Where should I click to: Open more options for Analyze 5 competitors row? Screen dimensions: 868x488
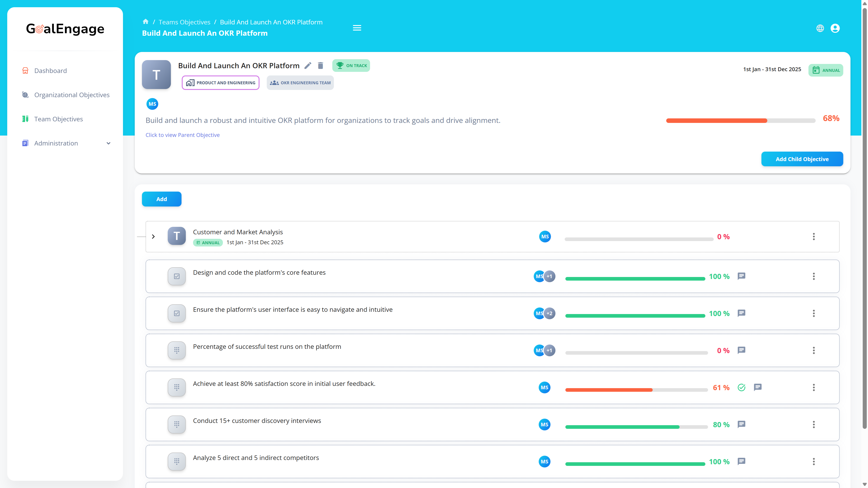coord(814,462)
